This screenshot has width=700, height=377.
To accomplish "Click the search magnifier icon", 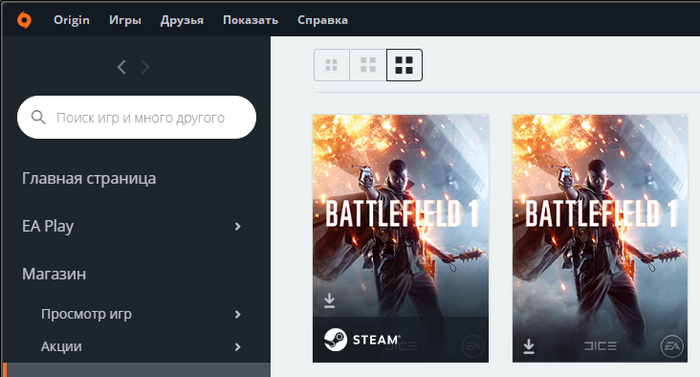I will click(x=38, y=117).
